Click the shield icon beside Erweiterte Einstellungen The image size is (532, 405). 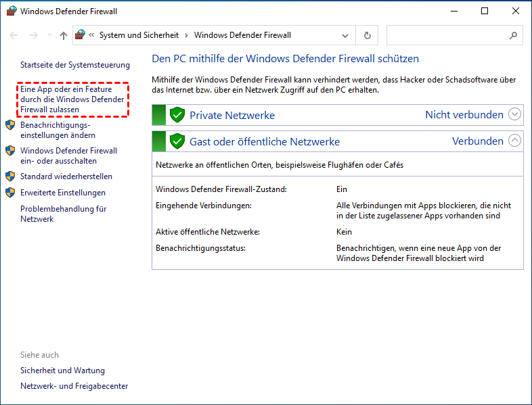point(10,193)
